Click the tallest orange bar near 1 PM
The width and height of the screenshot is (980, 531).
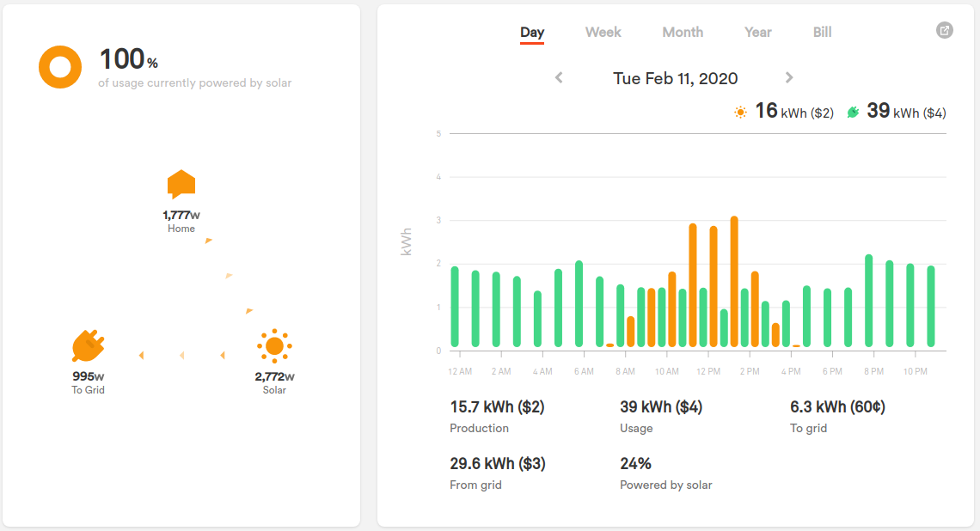click(734, 282)
